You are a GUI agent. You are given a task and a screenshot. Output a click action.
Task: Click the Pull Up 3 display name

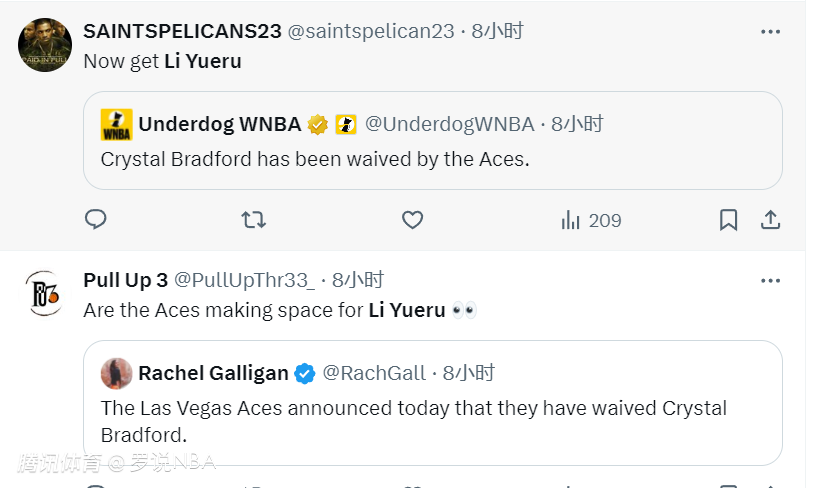125,280
